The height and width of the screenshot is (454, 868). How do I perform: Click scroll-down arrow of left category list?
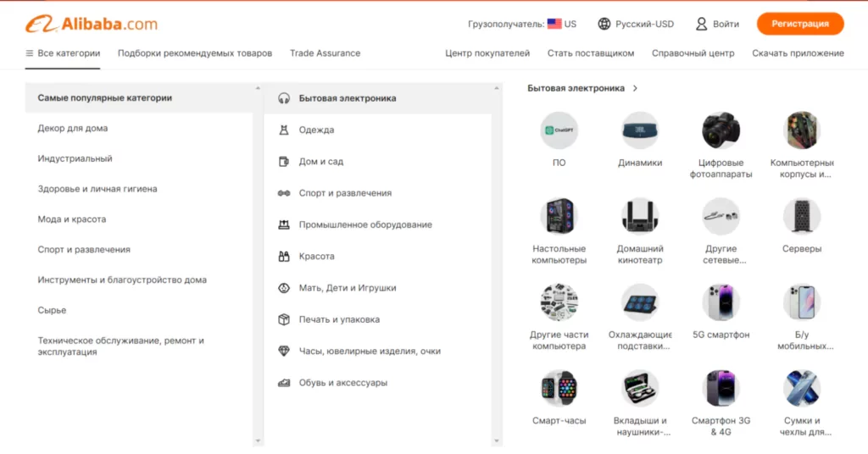(258, 440)
